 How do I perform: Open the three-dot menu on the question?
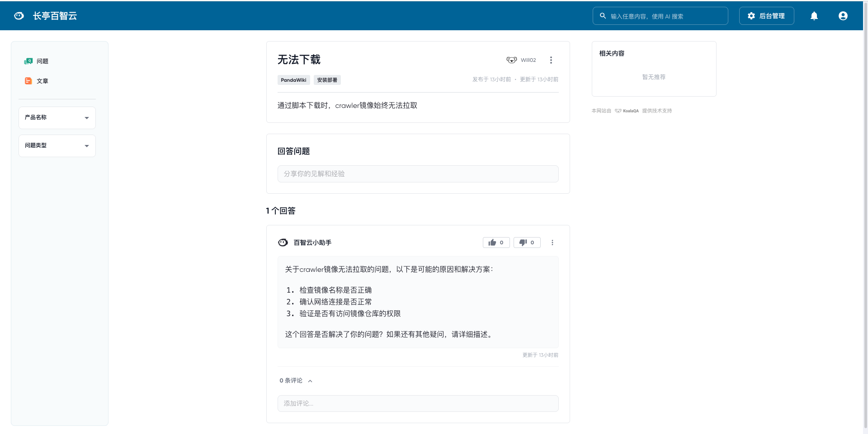coord(551,60)
